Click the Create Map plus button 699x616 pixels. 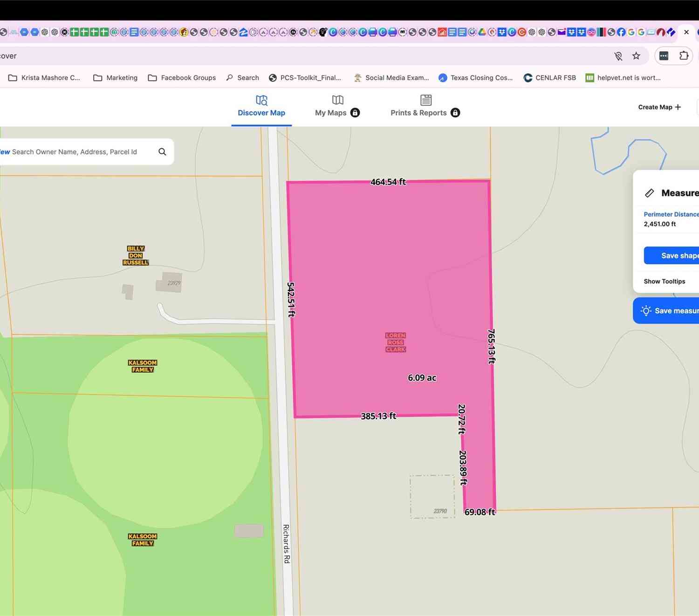tap(659, 107)
